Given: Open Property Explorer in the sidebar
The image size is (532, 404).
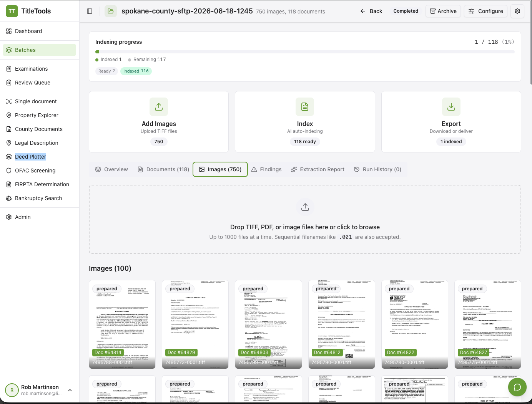Looking at the screenshot, I should point(39,115).
